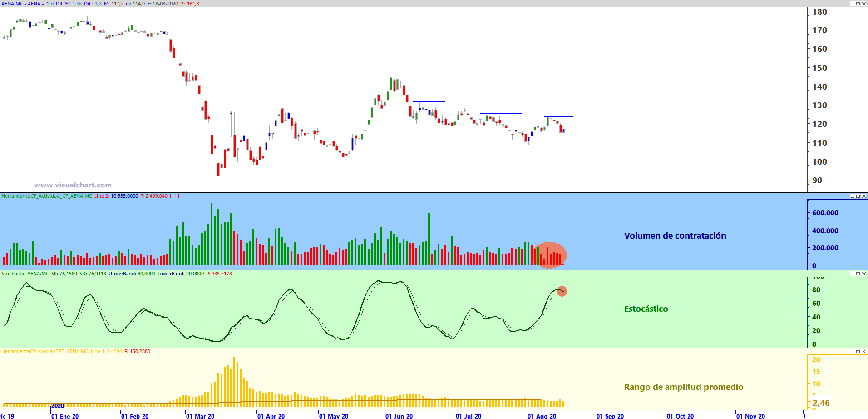The image size is (868, 419).
Task: Select the Stochastic_AENA.MC indicator label
Action: pyautogui.click(x=25, y=274)
